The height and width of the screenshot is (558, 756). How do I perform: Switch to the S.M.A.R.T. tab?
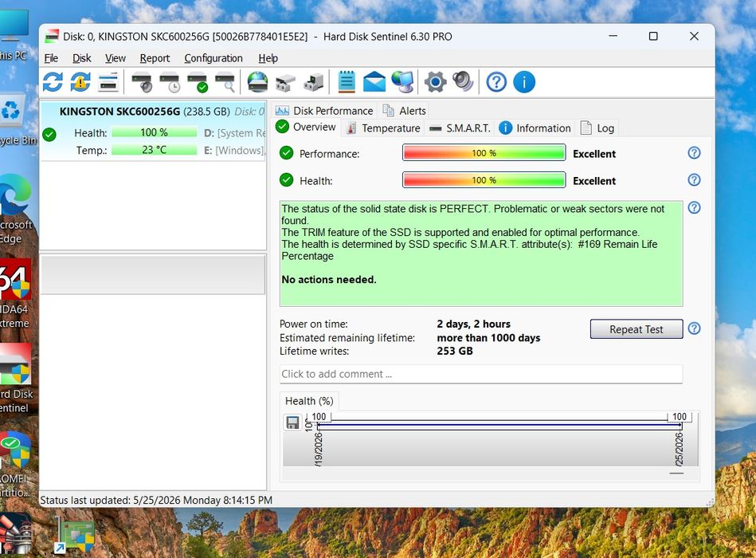click(x=460, y=128)
